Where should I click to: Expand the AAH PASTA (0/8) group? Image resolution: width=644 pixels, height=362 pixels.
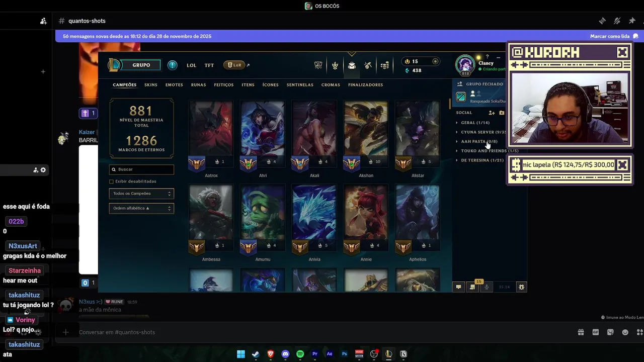(x=477, y=141)
